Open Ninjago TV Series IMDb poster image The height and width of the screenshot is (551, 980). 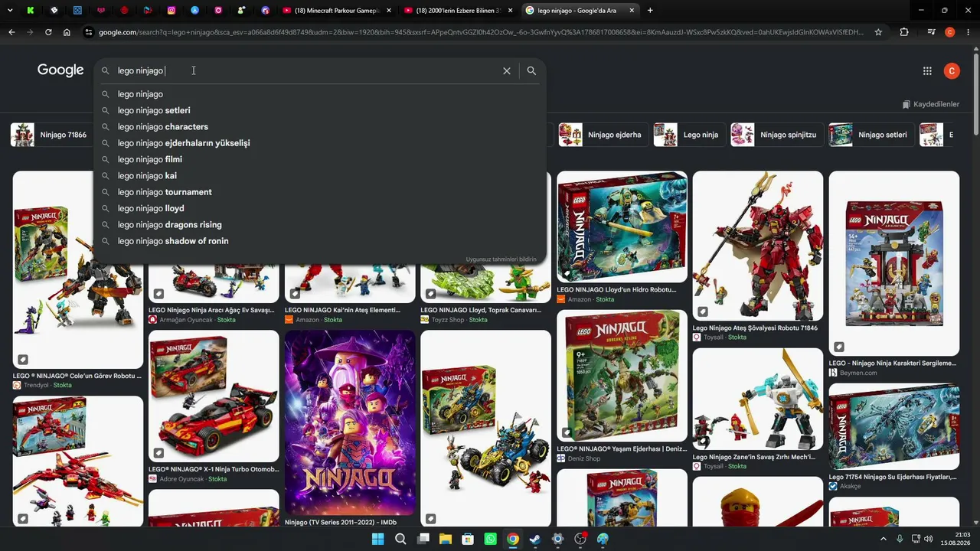(x=350, y=422)
